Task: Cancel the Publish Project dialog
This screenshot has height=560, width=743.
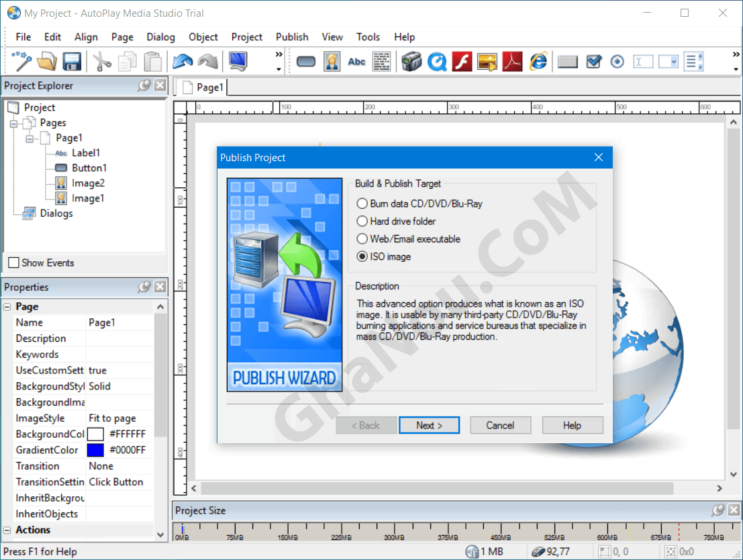Action: [501, 425]
